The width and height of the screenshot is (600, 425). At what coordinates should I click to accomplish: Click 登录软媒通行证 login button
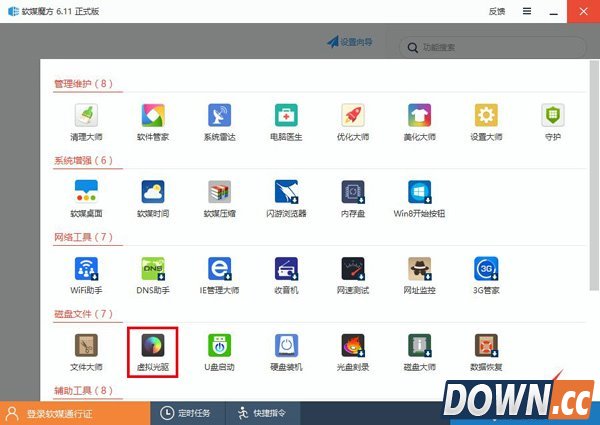[x=75, y=413]
